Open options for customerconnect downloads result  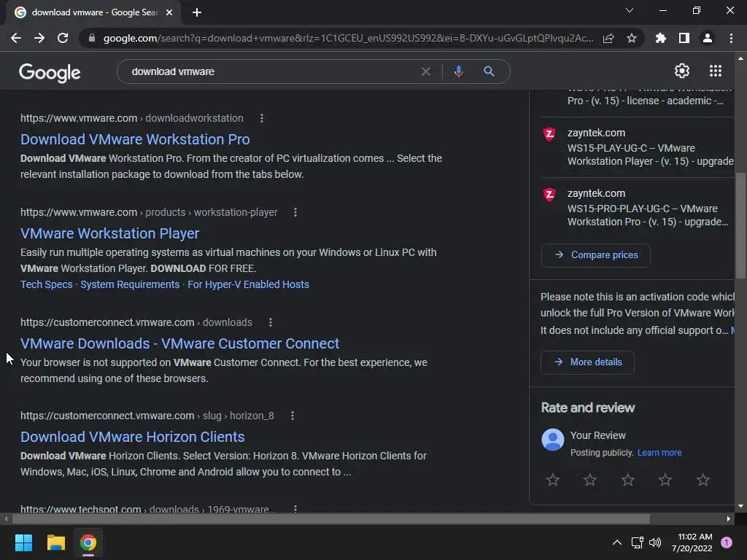(271, 322)
